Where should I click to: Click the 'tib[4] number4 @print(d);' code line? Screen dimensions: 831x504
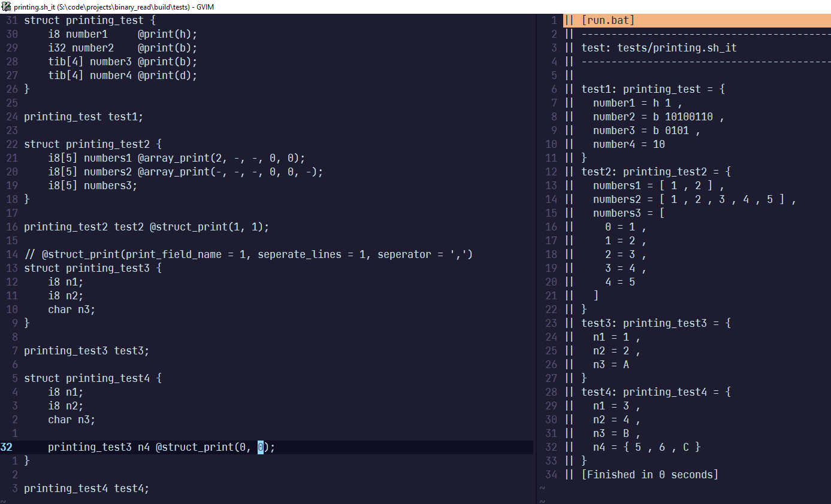[122, 75]
